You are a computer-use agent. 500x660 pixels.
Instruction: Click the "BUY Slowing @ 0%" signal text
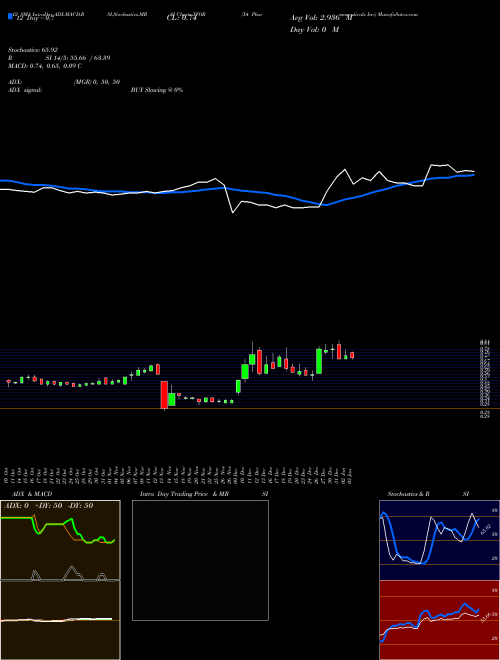157,90
